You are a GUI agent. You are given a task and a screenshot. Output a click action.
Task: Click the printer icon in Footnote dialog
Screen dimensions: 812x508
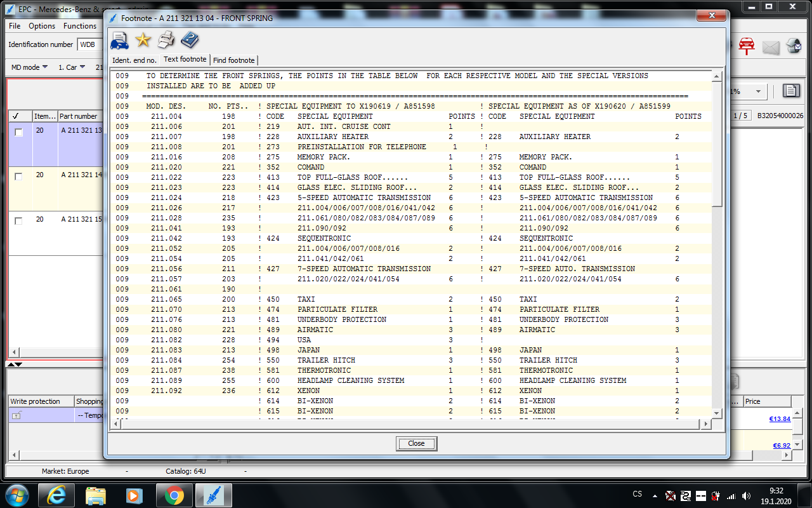coord(166,41)
